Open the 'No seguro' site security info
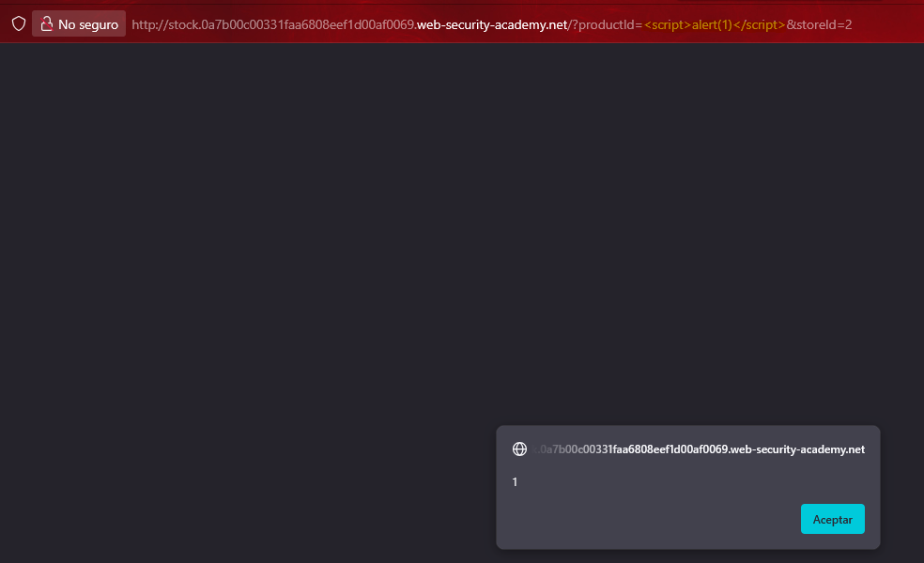Image resolution: width=924 pixels, height=563 pixels. (79, 24)
